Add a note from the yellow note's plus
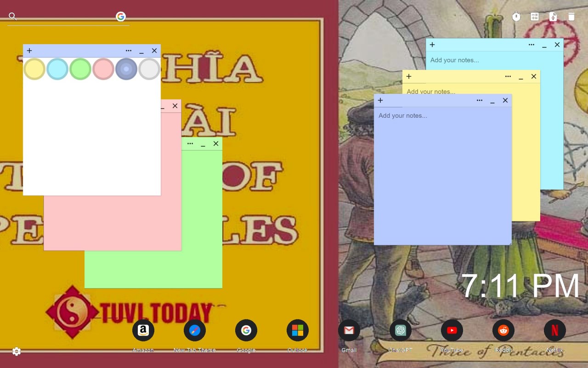 tap(409, 76)
